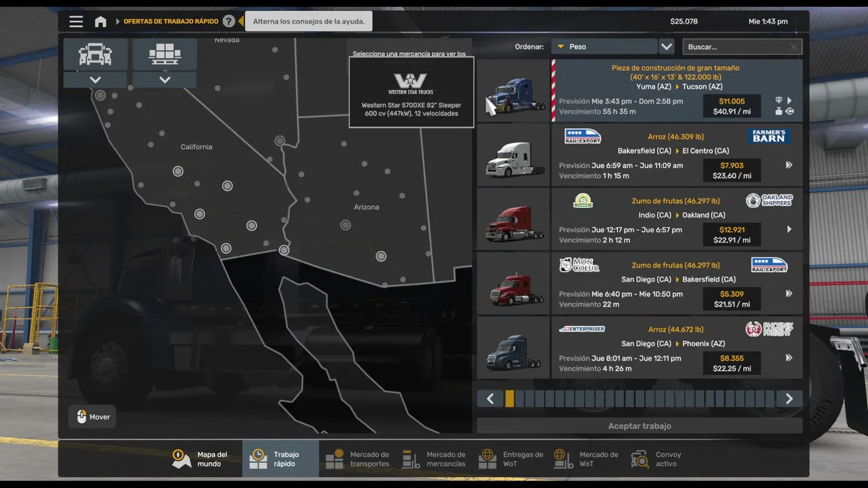The height and width of the screenshot is (488, 868).
Task: Click Rail Export logo on San Diego–Bakersfield job
Action: [769, 265]
